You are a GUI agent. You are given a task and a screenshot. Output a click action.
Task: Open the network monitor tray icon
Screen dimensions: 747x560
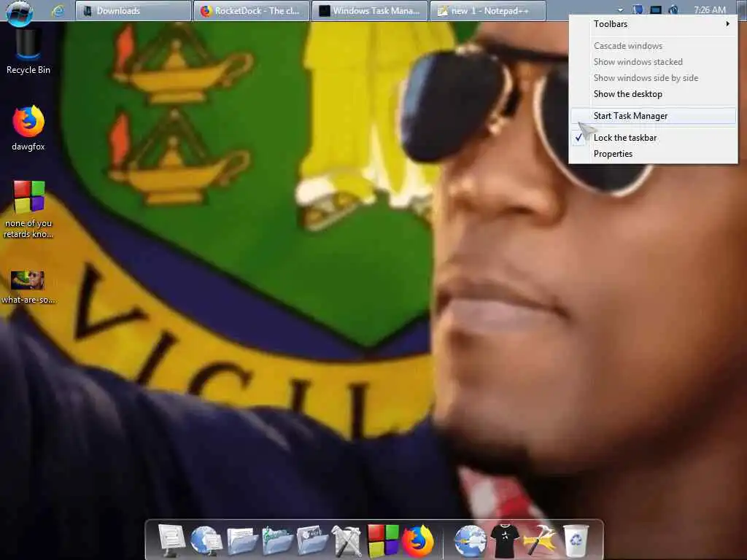click(x=656, y=9)
